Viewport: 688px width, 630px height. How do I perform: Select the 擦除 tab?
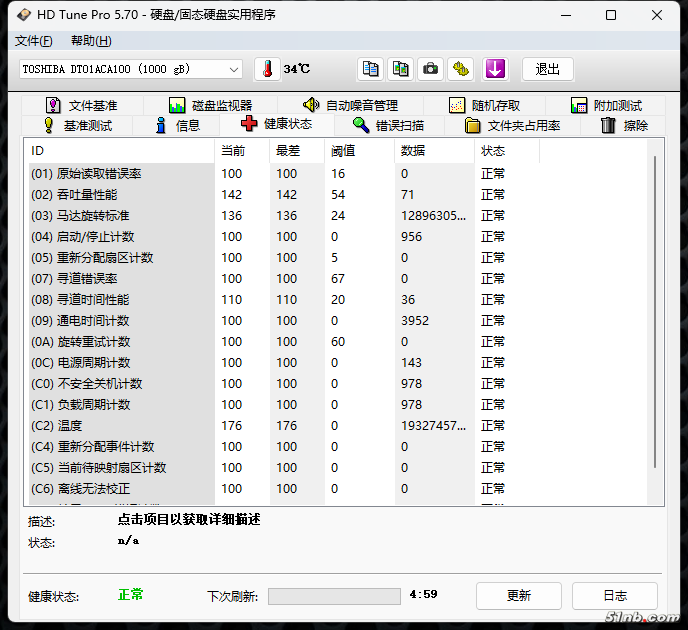(x=625, y=125)
